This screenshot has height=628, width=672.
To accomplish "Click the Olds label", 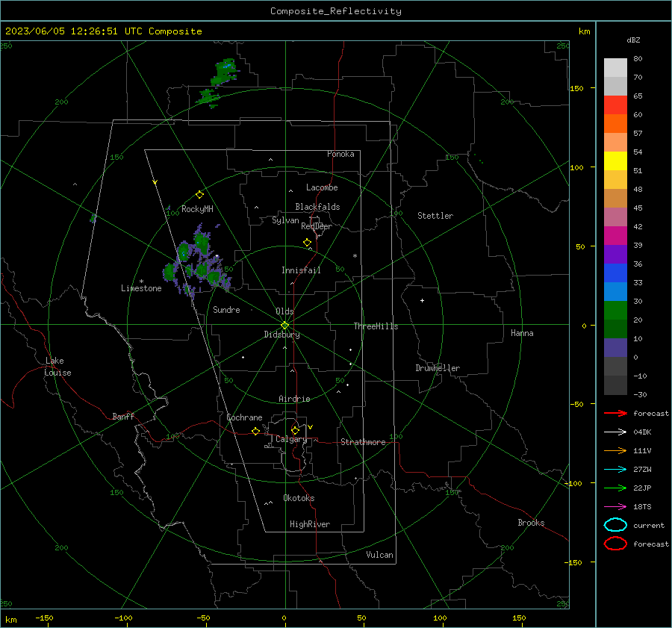I will pyautogui.click(x=284, y=311).
